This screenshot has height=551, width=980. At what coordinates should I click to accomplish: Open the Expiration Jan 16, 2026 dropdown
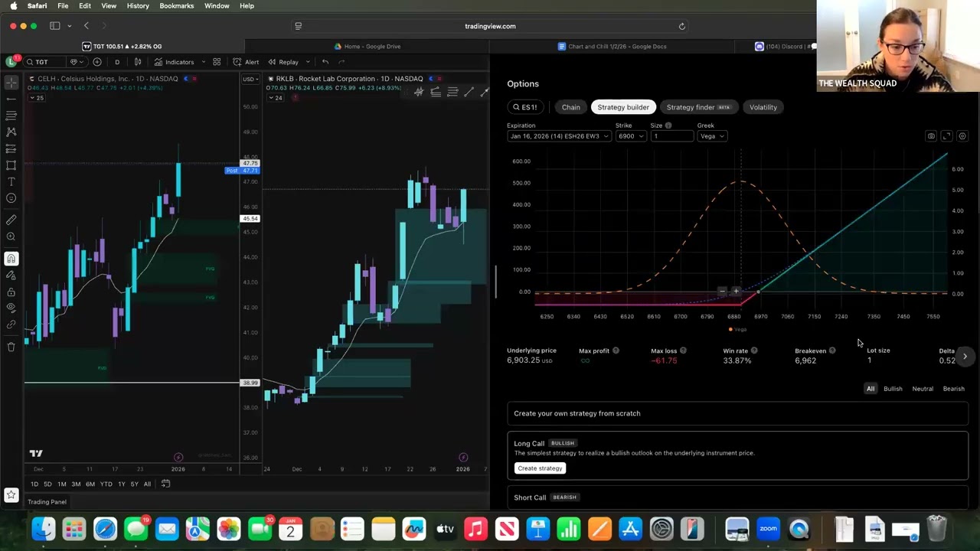558,136
